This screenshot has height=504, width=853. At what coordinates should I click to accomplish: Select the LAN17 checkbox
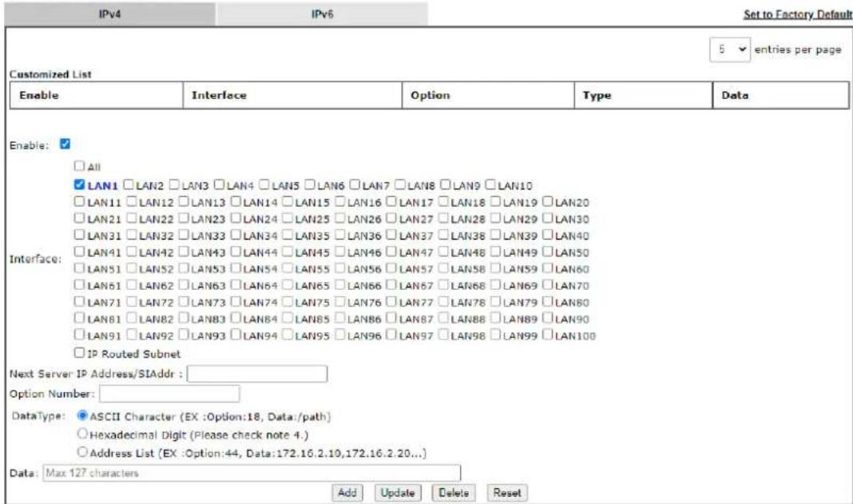[x=391, y=201]
